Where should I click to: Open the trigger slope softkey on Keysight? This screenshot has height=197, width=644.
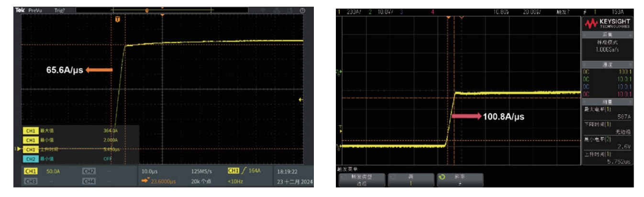click(458, 180)
